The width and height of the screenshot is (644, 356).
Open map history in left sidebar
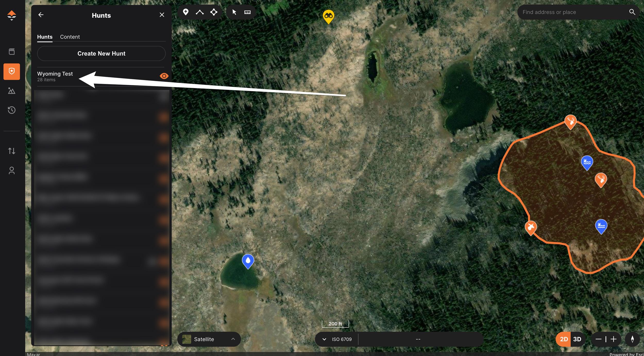coord(12,110)
